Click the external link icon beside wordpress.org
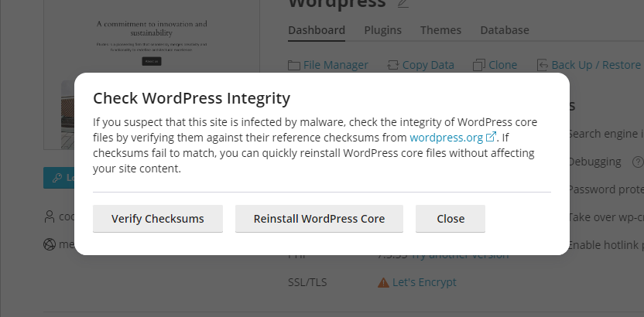The image size is (644, 317). coord(491,138)
